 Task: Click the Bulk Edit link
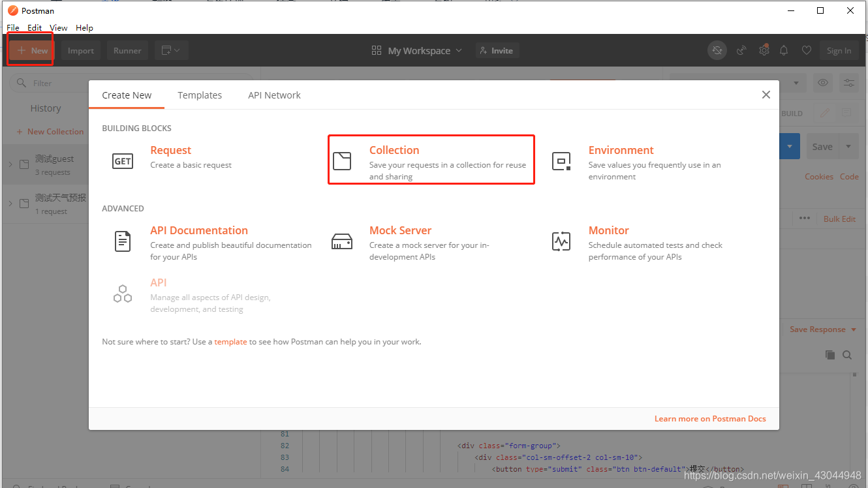[x=839, y=219]
